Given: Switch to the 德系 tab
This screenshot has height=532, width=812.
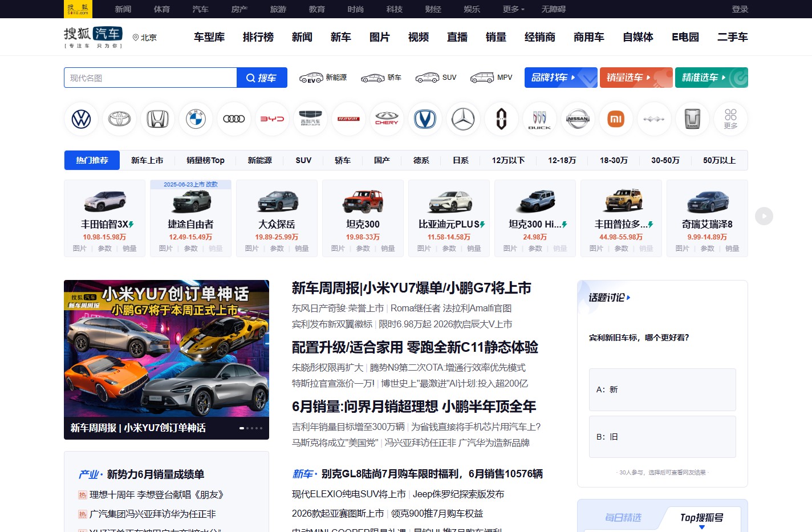Looking at the screenshot, I should [421, 160].
